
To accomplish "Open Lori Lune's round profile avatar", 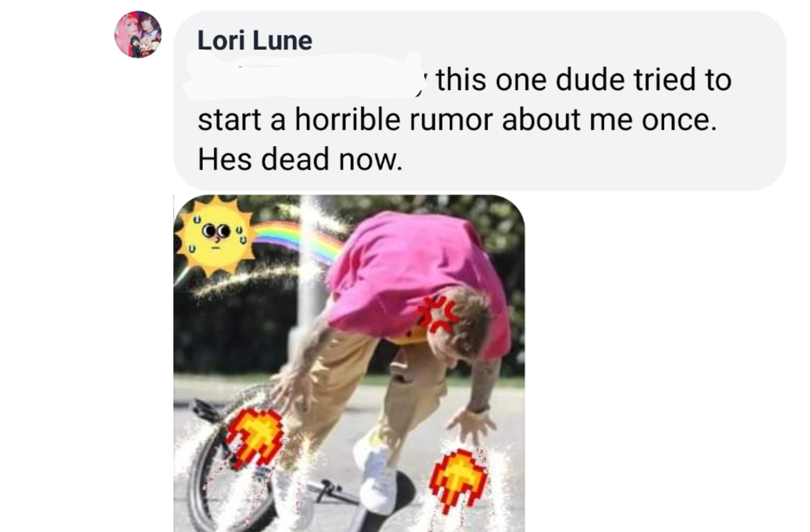I will click(x=138, y=34).
